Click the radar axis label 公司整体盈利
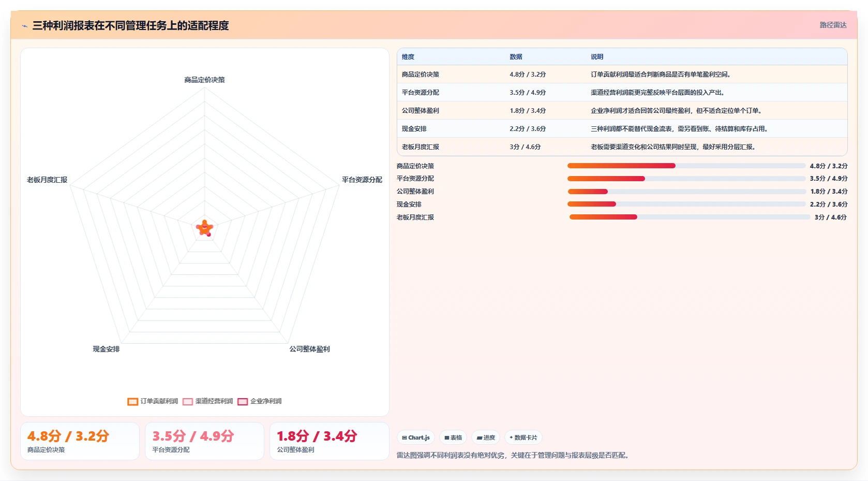The image size is (868, 481). tap(309, 349)
